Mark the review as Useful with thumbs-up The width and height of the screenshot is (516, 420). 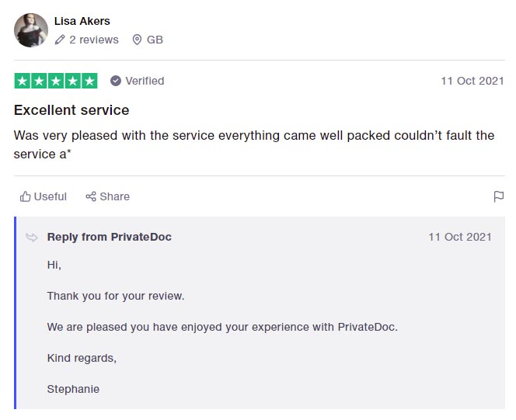pos(25,196)
